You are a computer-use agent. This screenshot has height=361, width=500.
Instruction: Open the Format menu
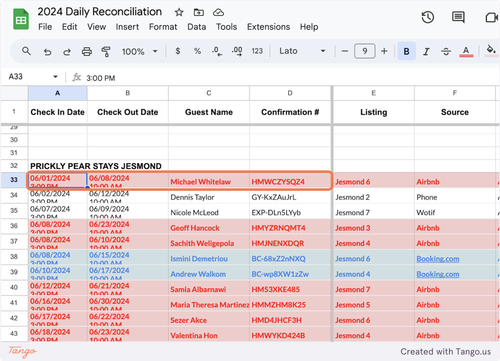[163, 27]
